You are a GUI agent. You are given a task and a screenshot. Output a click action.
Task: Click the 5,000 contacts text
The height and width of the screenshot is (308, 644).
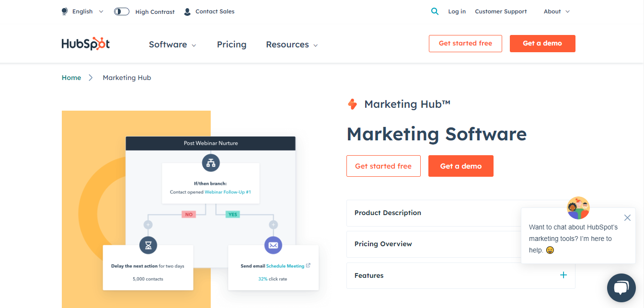[148, 279]
